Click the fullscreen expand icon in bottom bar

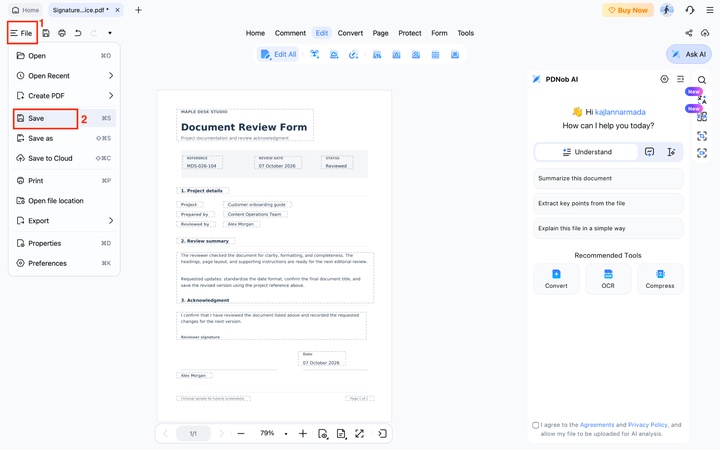[x=360, y=433]
